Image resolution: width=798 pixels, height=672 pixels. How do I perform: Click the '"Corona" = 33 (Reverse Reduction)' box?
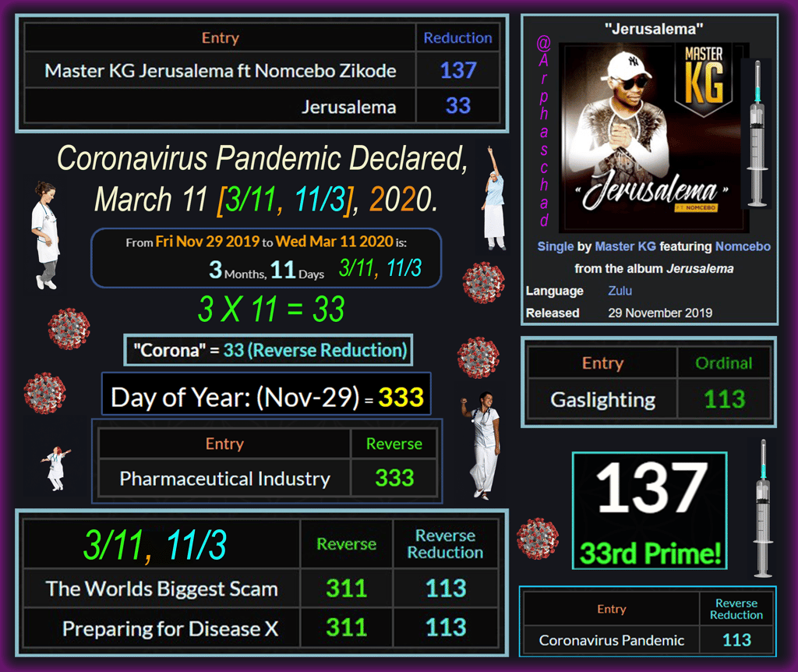click(268, 350)
